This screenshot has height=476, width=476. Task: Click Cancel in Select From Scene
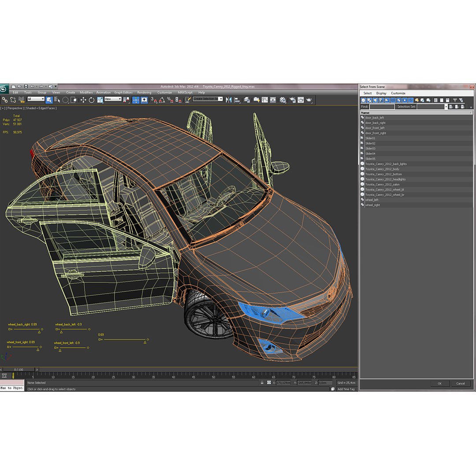[x=461, y=383]
